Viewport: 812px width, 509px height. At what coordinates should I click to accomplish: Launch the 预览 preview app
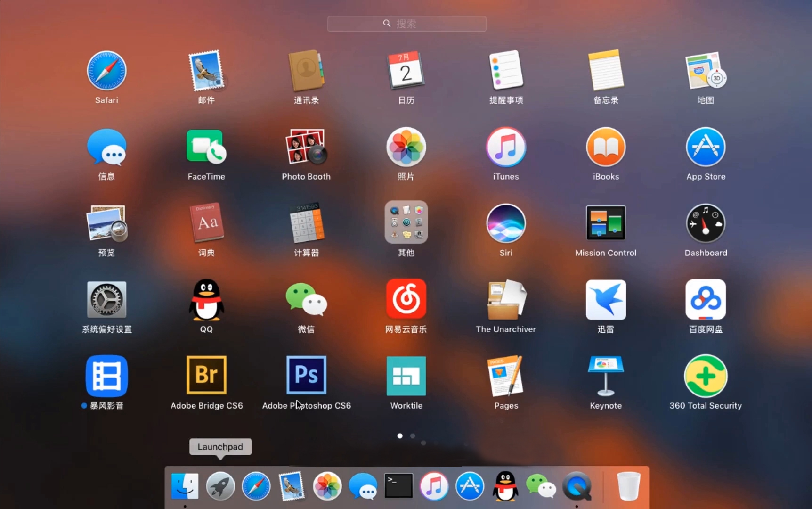coord(107,223)
